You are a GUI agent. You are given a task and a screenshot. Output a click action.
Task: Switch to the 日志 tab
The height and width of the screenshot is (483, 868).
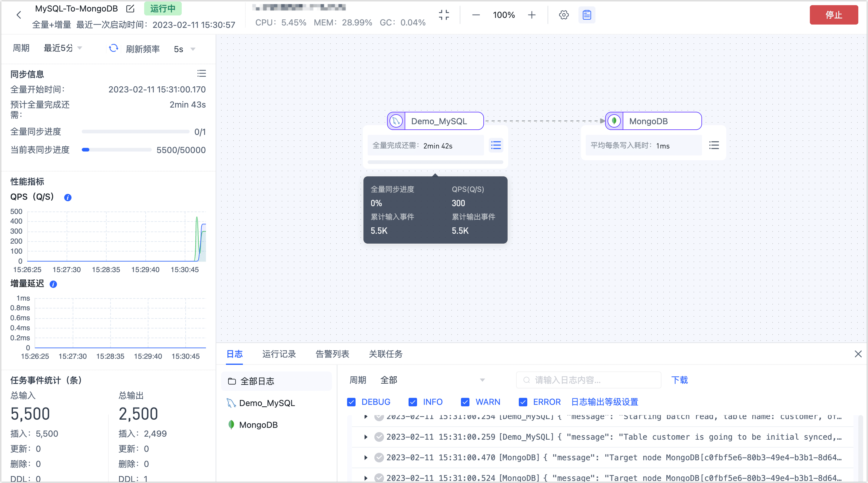coord(234,354)
